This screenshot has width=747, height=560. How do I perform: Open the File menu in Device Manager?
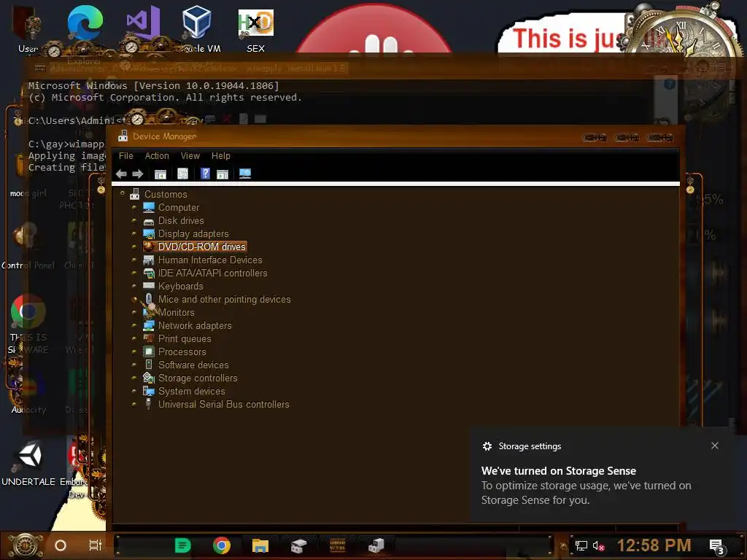pyautogui.click(x=125, y=156)
